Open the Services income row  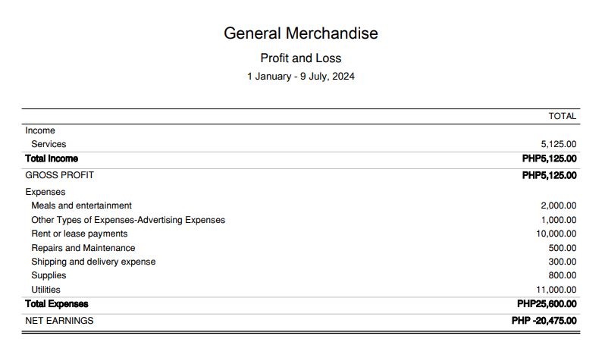[49, 144]
